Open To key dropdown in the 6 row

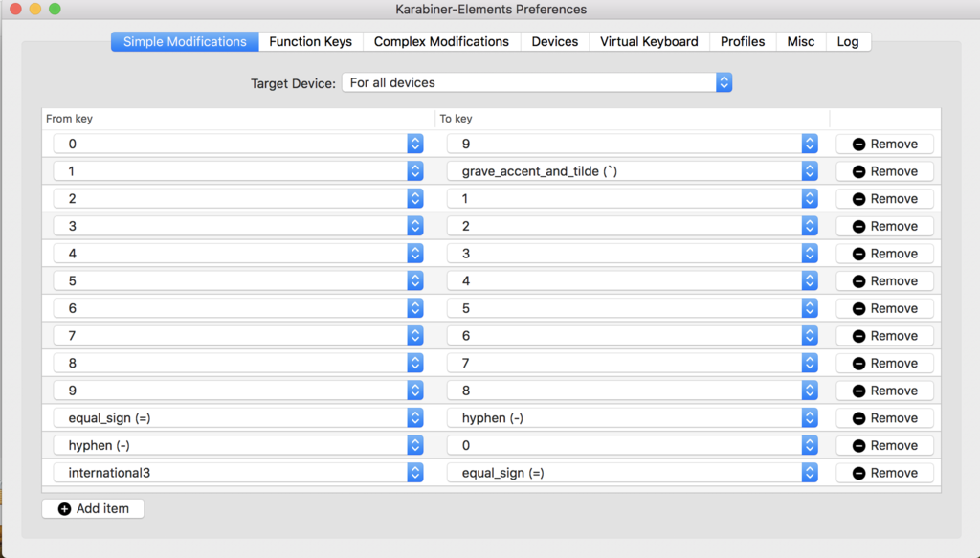click(633, 309)
